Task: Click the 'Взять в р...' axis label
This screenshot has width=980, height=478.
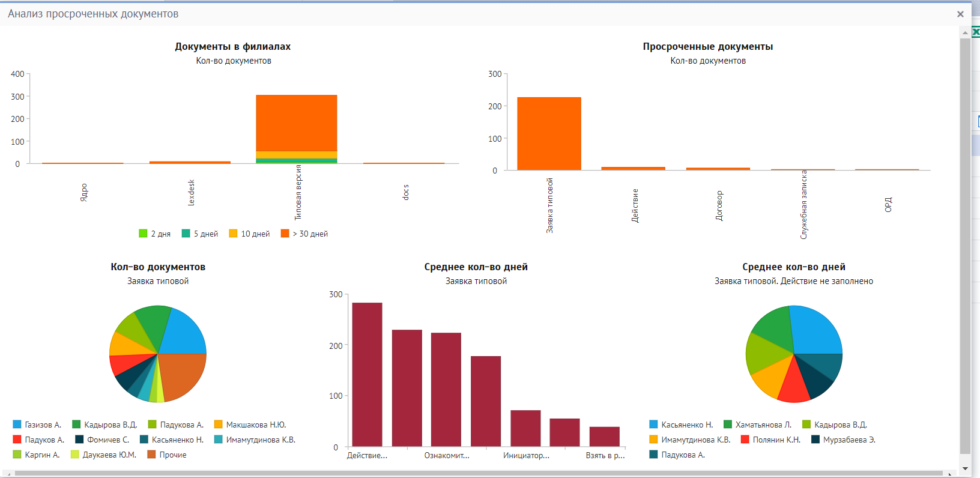Action: 605,456
